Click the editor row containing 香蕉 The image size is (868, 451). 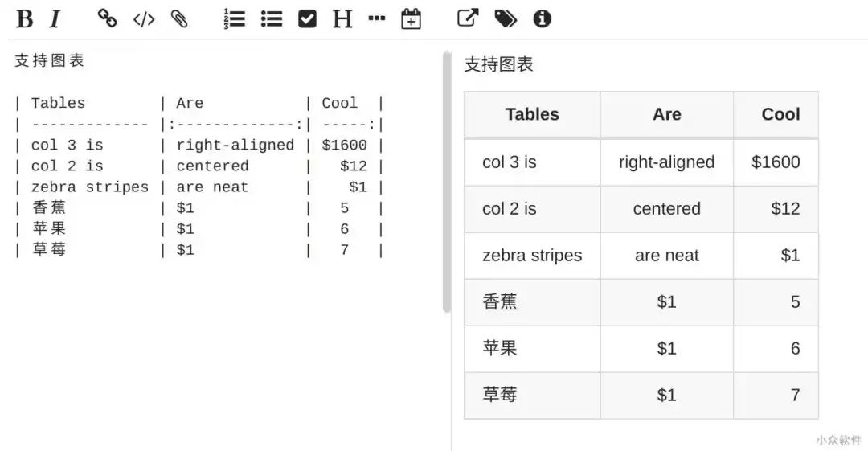199,208
